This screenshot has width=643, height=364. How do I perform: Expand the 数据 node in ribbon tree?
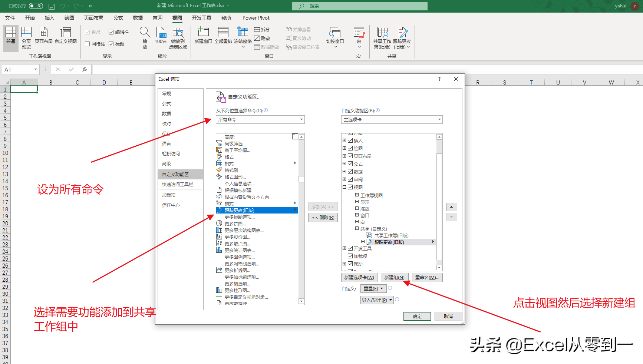(x=344, y=172)
